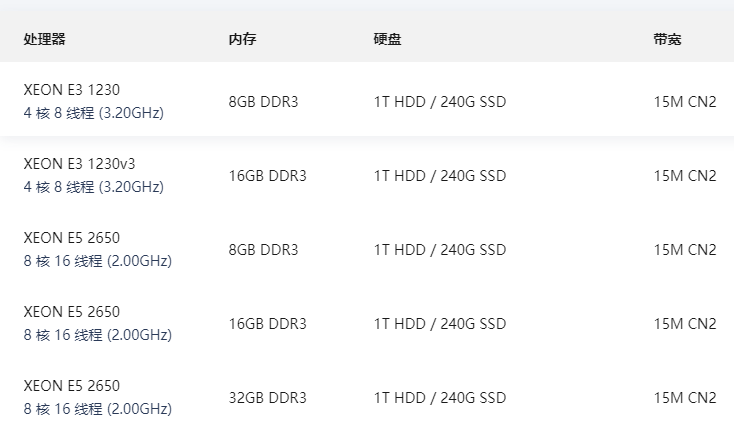This screenshot has height=436, width=734.
Task: Select the XEON E3 1230v3 row
Action: 367,175
